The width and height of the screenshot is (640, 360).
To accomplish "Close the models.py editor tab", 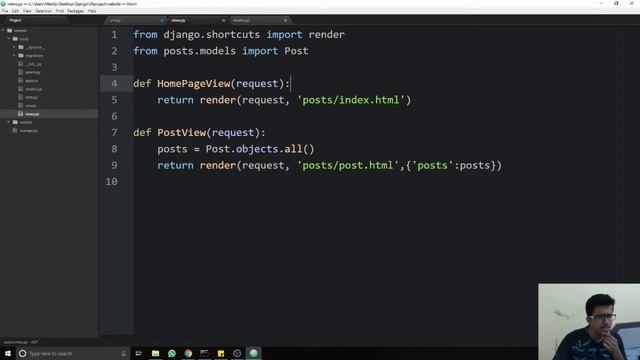I will coord(285,20).
